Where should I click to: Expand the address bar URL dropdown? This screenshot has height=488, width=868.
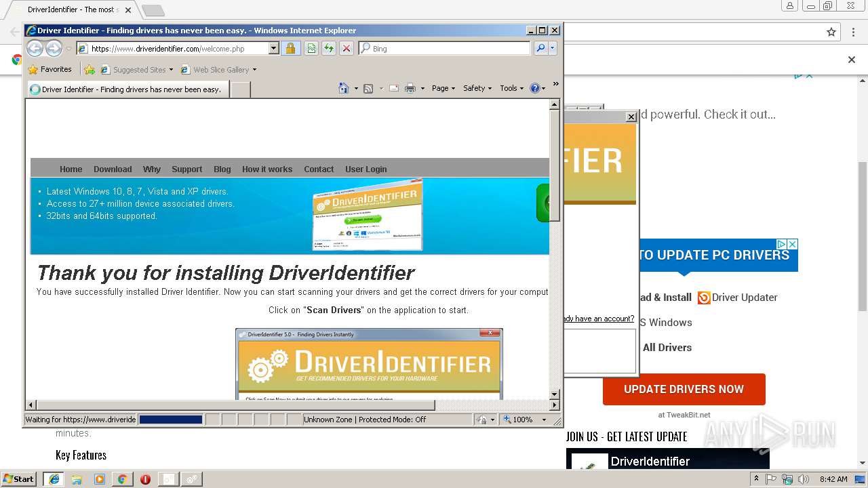click(274, 48)
